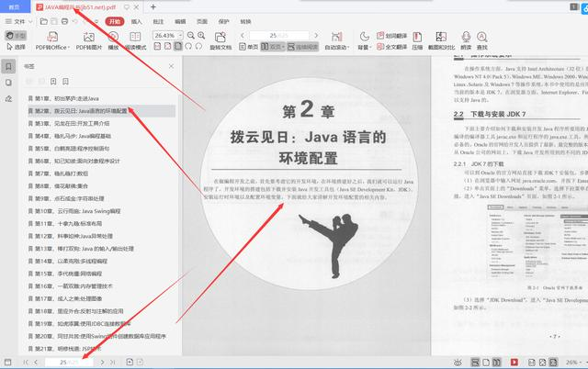This screenshot has height=369, width=588.
Task: Open 自动滚动 auto scroll dropdown
Action: coord(337,40)
